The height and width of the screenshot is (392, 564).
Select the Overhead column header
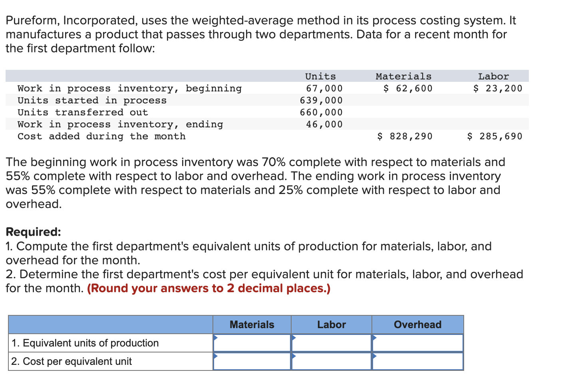click(x=417, y=324)
